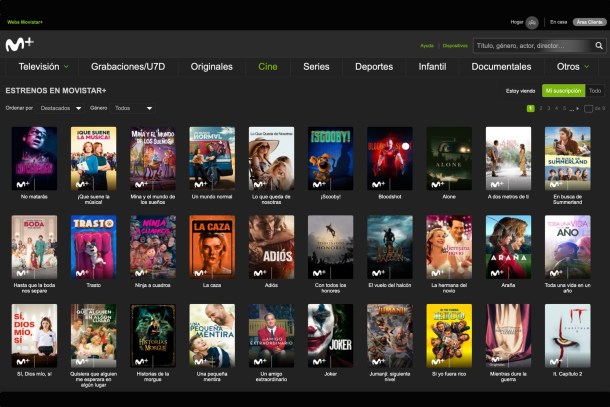Viewport: 610px width, 407px height.
Task: Open En busca de Summerland poster
Action: click(x=568, y=158)
